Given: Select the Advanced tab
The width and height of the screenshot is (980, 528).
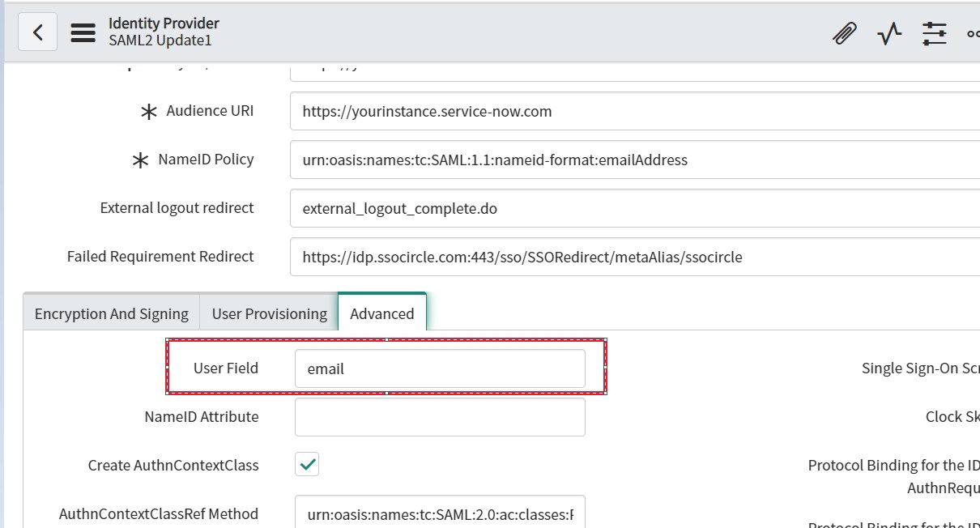Looking at the screenshot, I should (381, 313).
